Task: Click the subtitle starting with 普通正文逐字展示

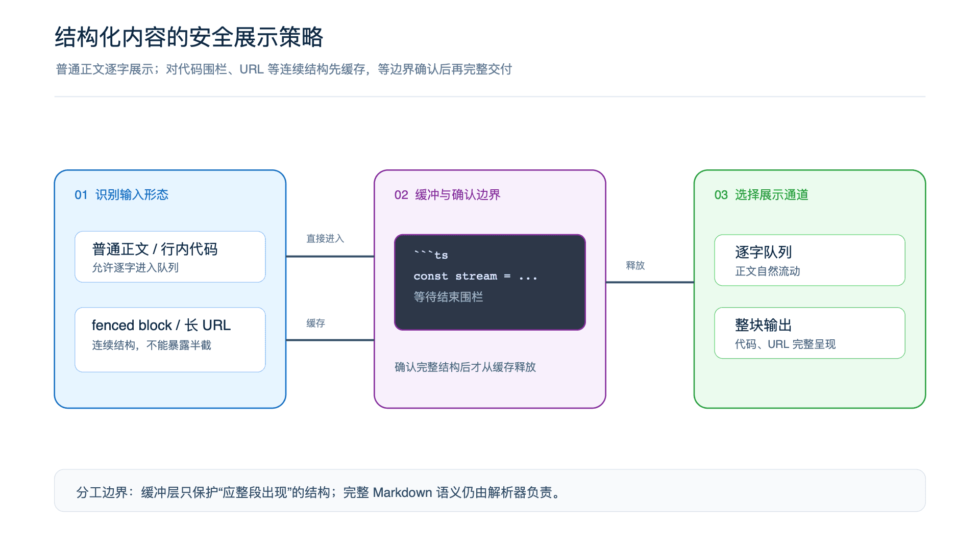Action: (284, 69)
